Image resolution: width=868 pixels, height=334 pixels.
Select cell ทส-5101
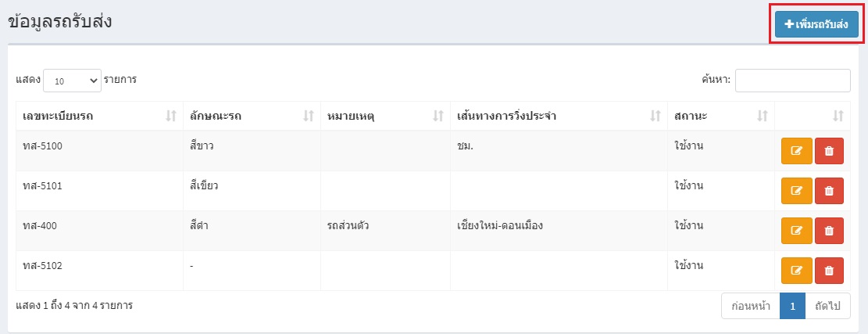100,191
